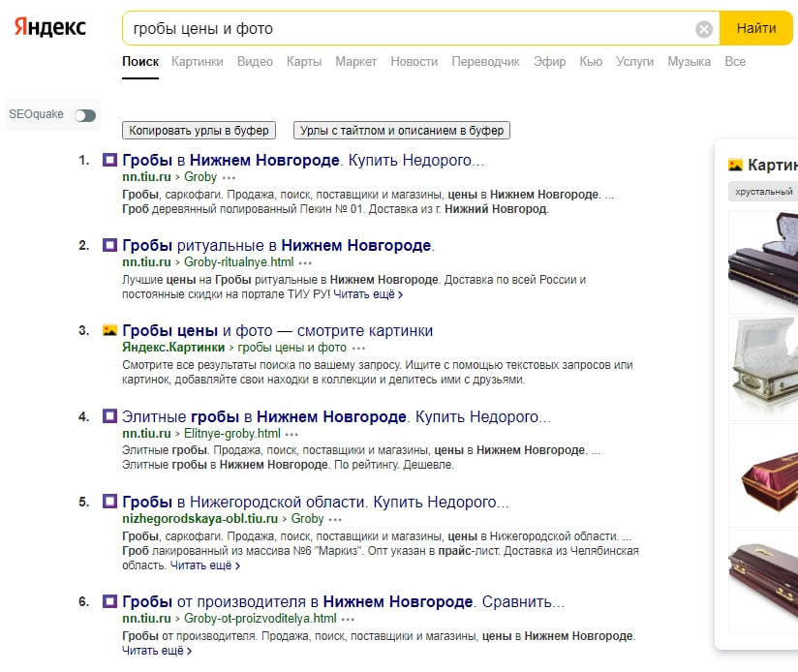Open the red fabric coffin thumbnail
This screenshot has width=798, height=672.
click(763, 475)
